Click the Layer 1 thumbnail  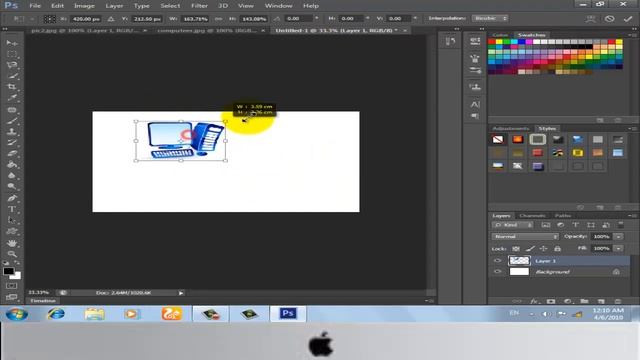tap(519, 260)
